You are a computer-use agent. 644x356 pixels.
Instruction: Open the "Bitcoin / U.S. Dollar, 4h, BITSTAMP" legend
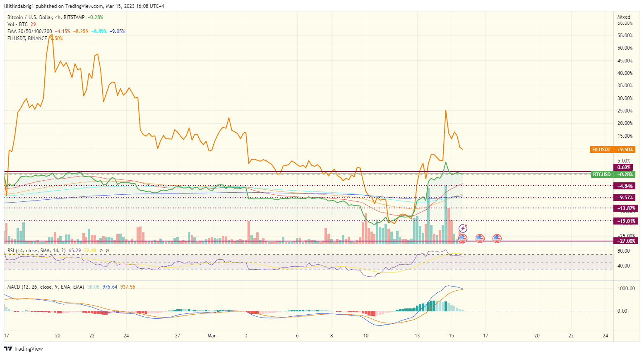pos(46,17)
